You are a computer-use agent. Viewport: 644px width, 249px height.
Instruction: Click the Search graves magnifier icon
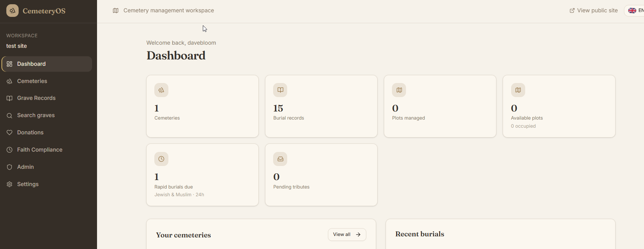pos(9,115)
